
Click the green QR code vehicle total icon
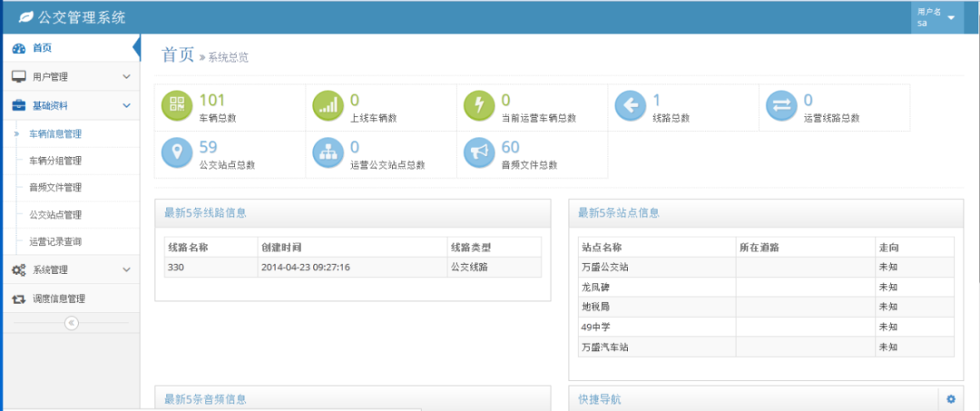coord(177,106)
